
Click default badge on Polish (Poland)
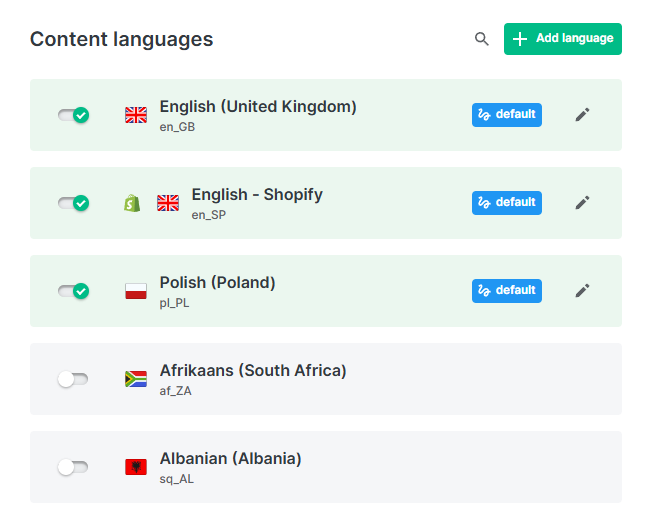click(507, 291)
